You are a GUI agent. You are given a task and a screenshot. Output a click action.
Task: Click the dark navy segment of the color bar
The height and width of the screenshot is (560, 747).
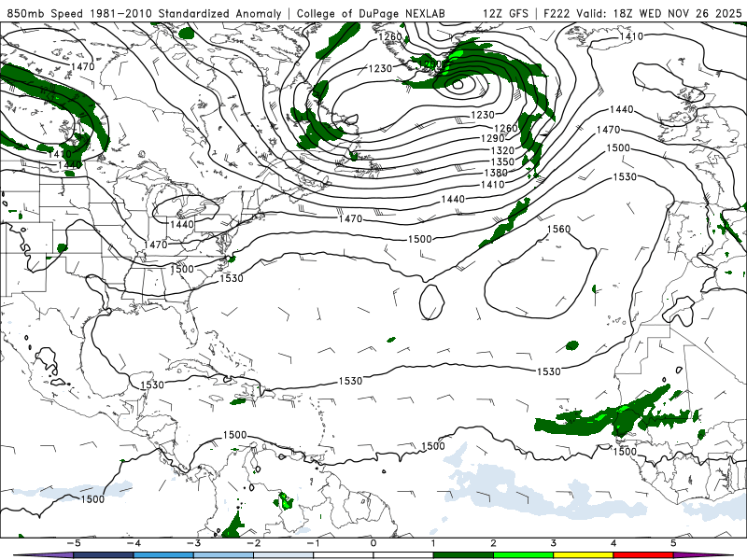point(104,555)
